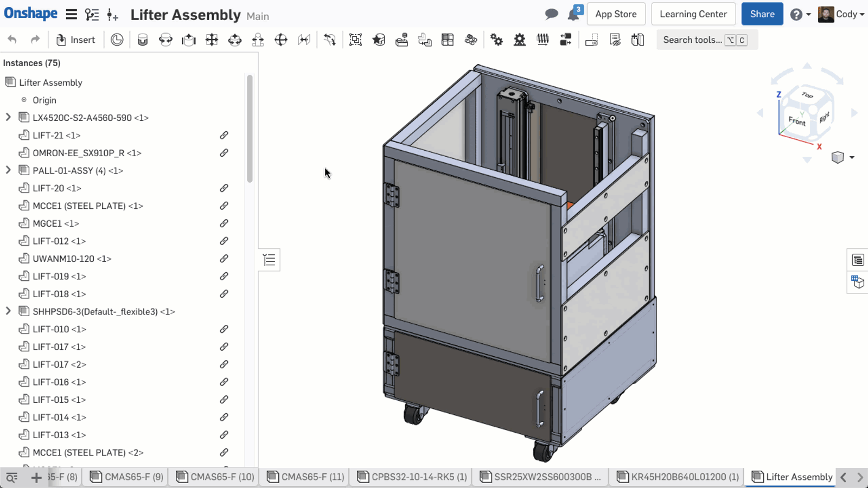Screen dimensions: 868x488
Task: Click the instance list vertical scrollbar
Action: point(250,129)
